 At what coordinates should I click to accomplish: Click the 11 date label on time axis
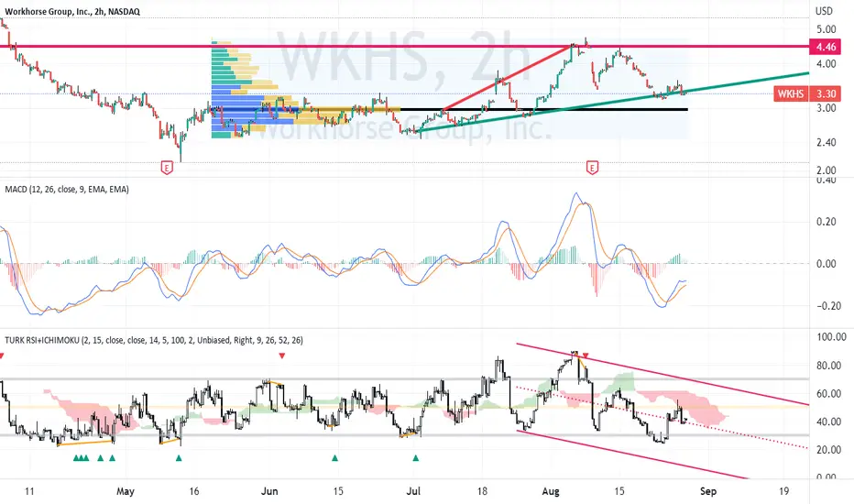(x=29, y=491)
